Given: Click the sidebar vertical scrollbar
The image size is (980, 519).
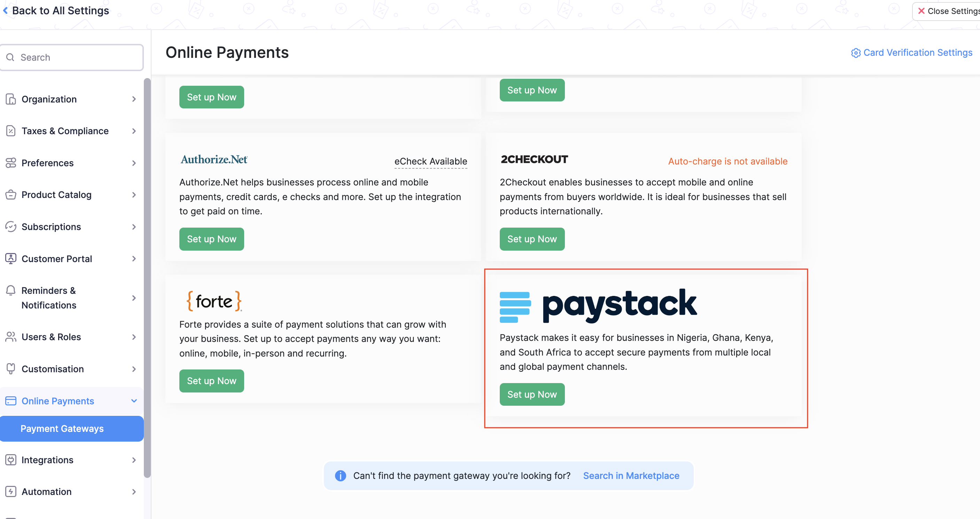Looking at the screenshot, I should coord(147,277).
